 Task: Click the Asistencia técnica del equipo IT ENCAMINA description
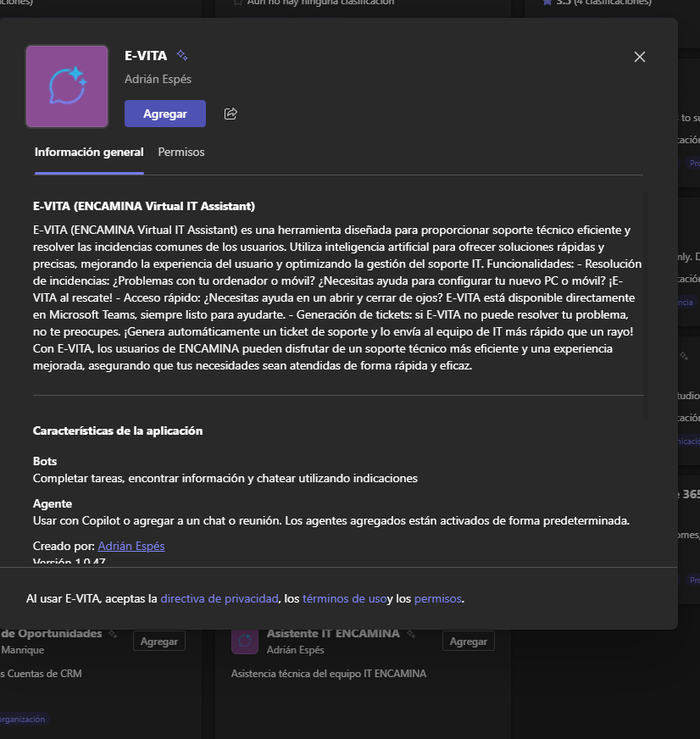click(x=329, y=674)
